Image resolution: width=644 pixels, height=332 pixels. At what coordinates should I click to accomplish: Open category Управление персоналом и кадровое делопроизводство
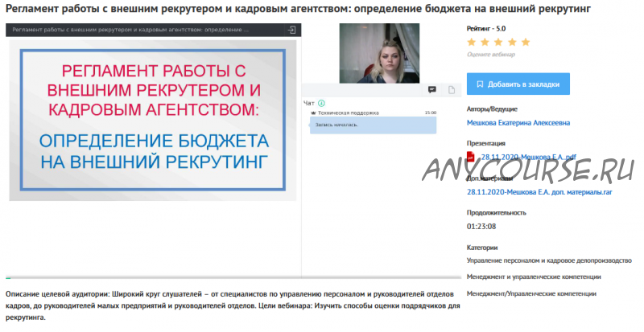[x=549, y=260]
